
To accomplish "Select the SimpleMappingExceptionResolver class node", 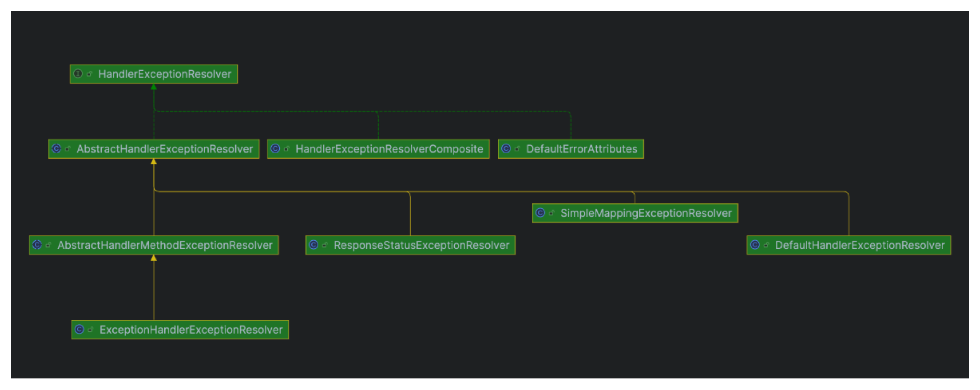I will (646, 213).
